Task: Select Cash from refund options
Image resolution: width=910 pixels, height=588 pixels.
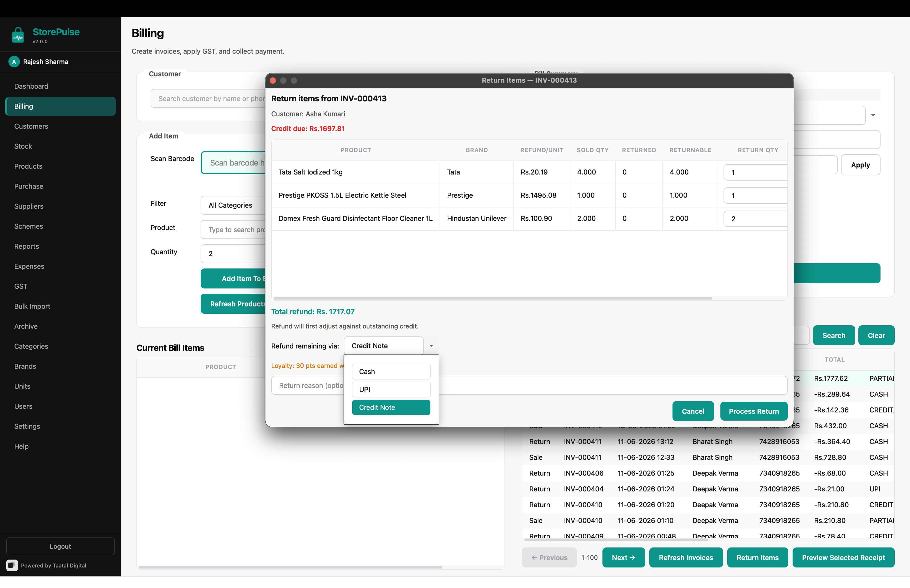Action: (x=391, y=371)
